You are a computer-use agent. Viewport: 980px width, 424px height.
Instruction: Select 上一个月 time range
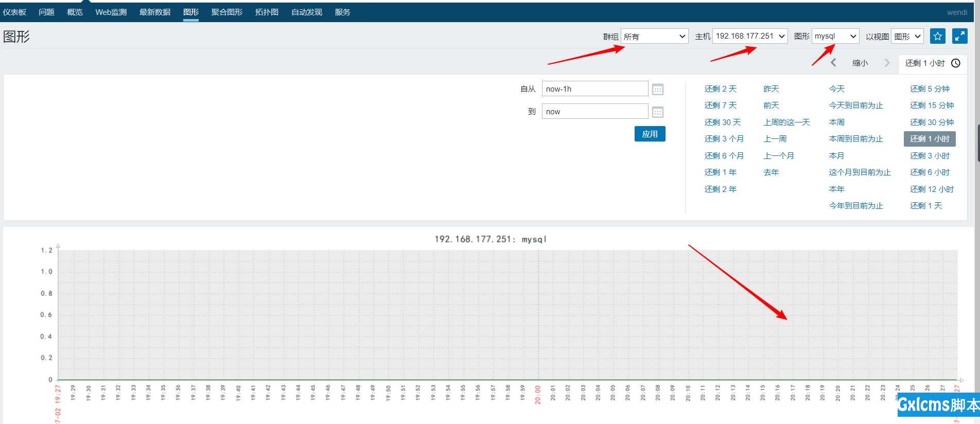coord(779,155)
